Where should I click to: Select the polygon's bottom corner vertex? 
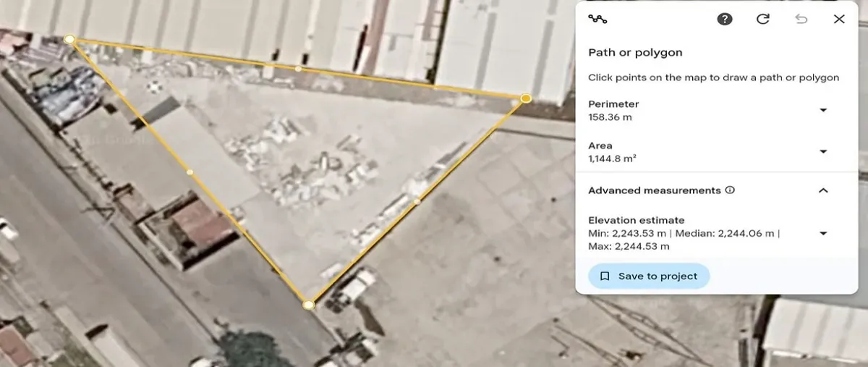309,305
